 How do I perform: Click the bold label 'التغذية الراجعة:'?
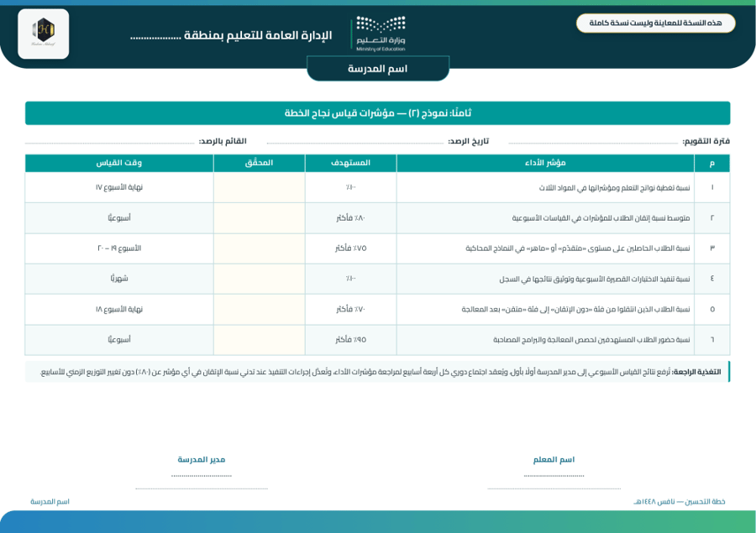(696, 372)
